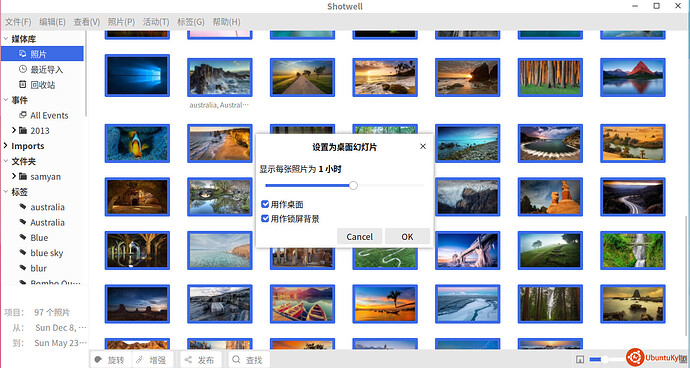
Task: Confirm slideshow with OK button
Action: coord(407,236)
